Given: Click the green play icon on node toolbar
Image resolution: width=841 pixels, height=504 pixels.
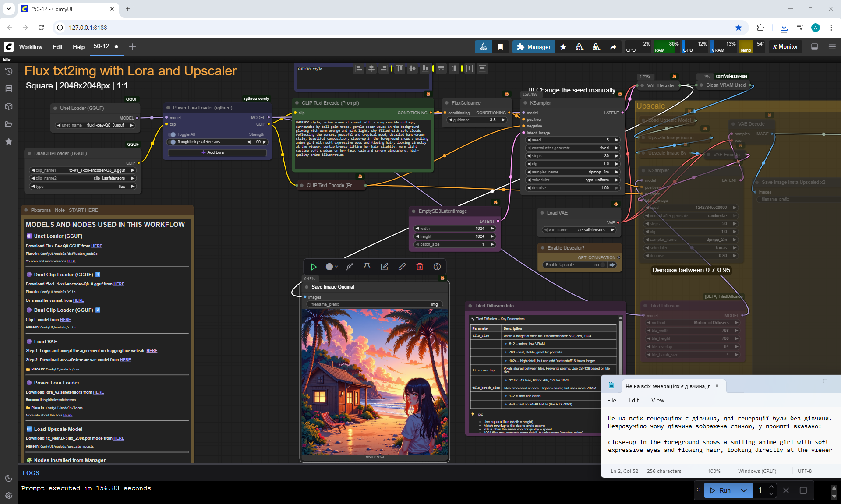Looking at the screenshot, I should [314, 267].
